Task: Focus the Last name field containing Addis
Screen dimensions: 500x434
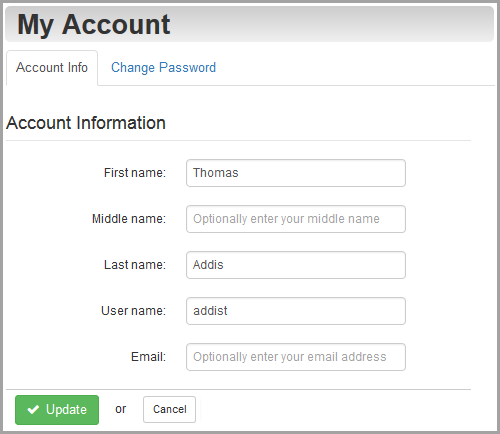Action: (x=296, y=265)
